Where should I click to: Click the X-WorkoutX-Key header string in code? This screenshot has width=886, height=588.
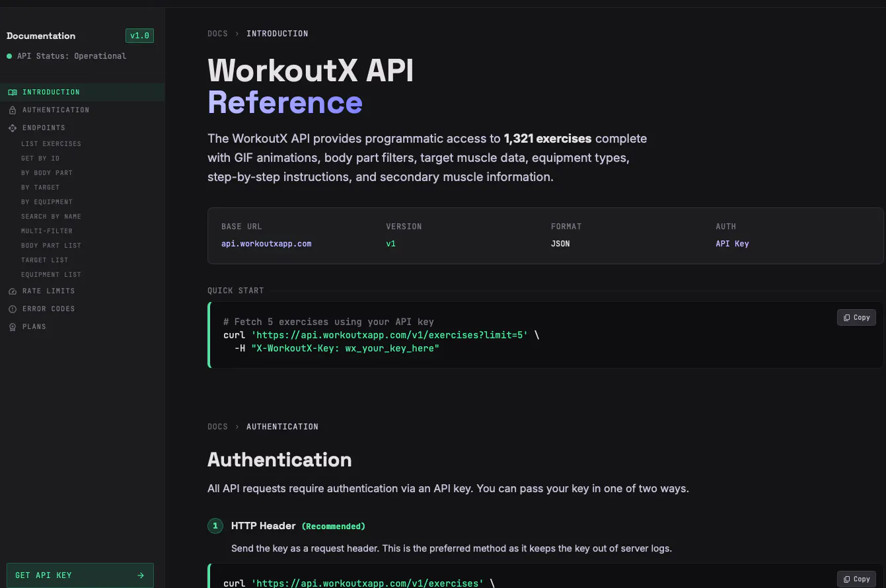click(x=345, y=348)
